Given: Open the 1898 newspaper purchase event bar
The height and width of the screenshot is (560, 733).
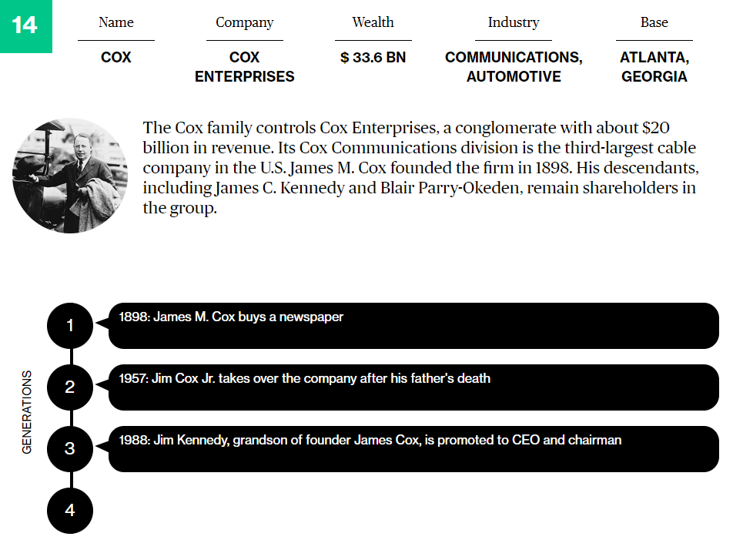Looking at the screenshot, I should [x=413, y=325].
